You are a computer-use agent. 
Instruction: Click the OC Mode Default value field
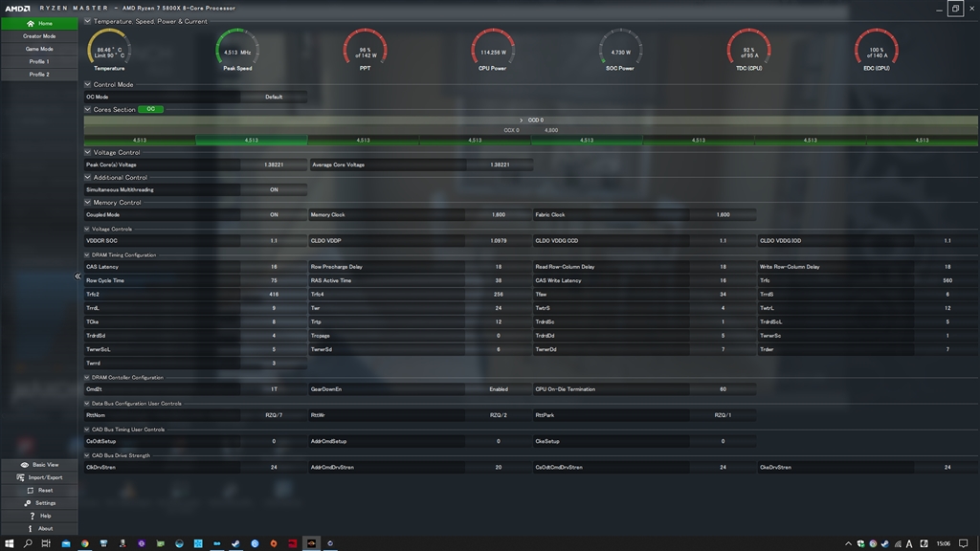274,97
